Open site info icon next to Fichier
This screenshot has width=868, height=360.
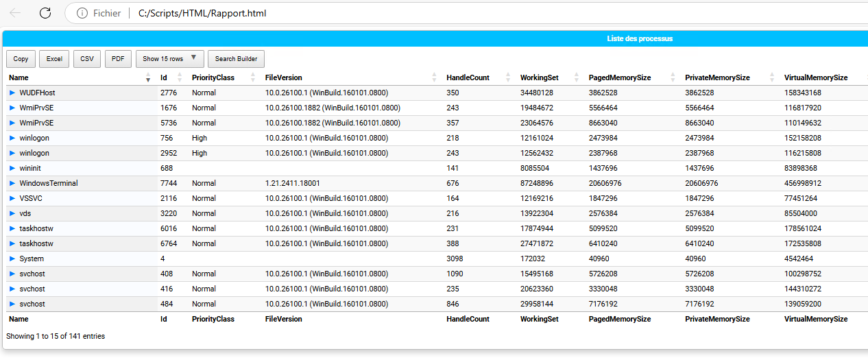tap(82, 13)
